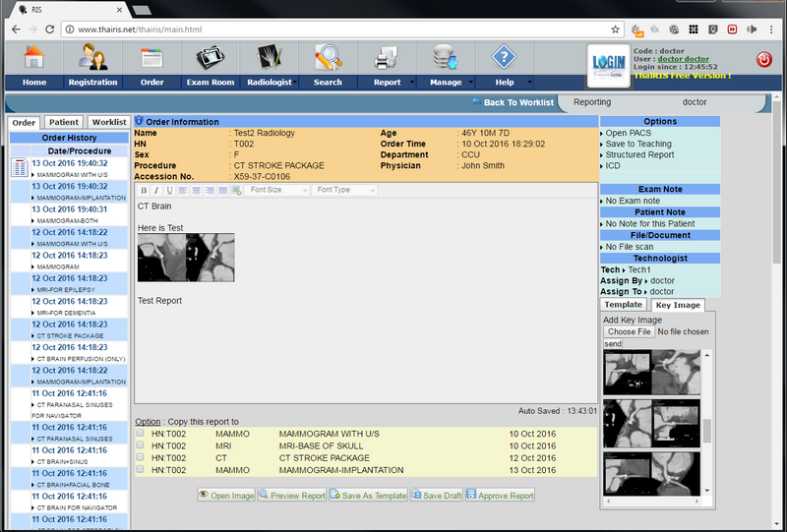Toggle bold formatting in report editor
The image size is (787, 532).
[144, 190]
